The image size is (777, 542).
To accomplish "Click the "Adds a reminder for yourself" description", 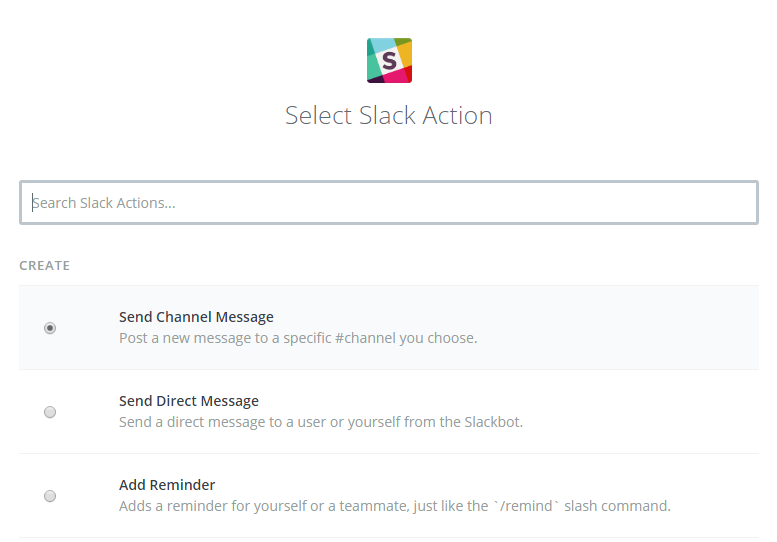I will (x=394, y=506).
